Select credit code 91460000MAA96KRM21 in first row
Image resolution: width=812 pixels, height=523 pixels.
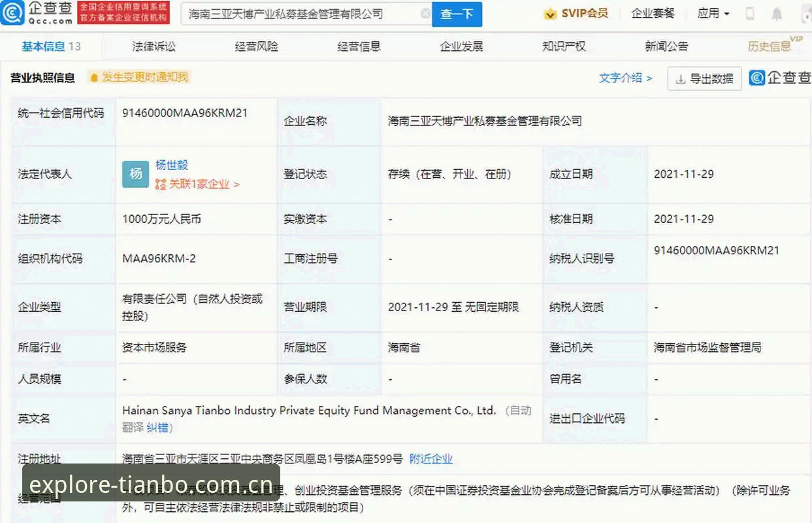185,112
